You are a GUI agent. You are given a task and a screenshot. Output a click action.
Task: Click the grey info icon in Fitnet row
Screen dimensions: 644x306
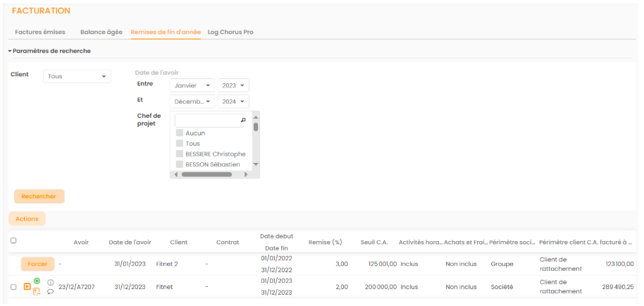51,282
